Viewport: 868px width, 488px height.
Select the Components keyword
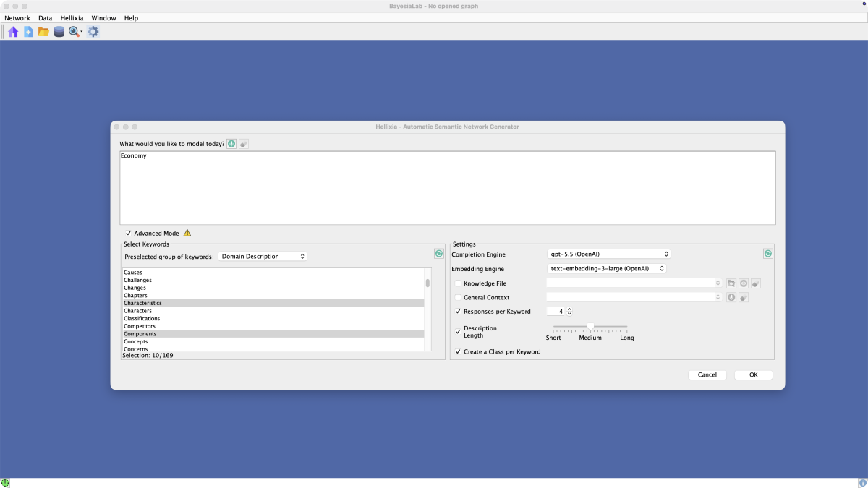click(272, 334)
